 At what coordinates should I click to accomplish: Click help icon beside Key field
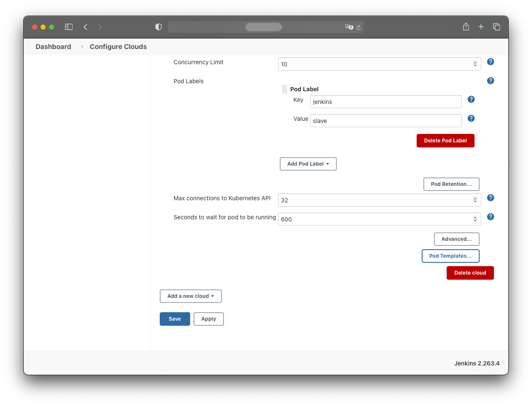tap(471, 99)
